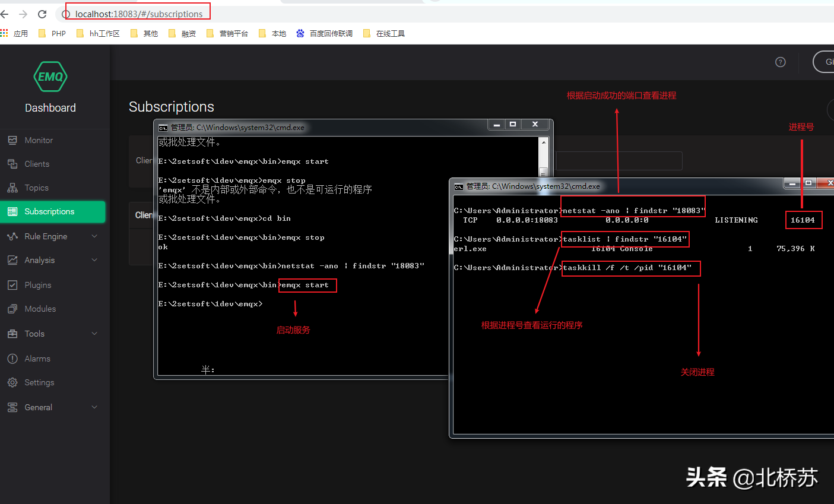Viewport: 834px width, 504px height.
Task: Maximize the emqx cmd window
Action: coord(513,125)
